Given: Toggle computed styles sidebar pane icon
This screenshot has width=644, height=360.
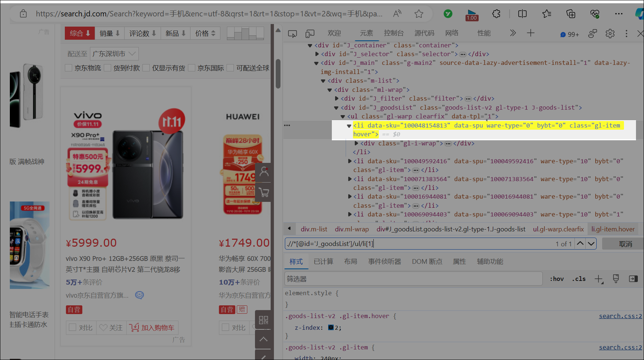Looking at the screenshot, I should (633, 279).
